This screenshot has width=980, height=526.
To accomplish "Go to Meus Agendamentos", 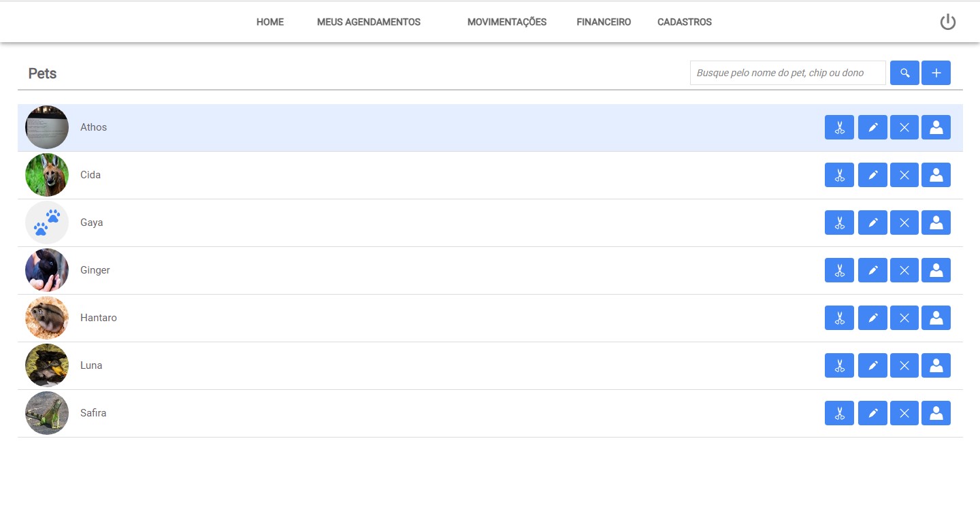I will tap(368, 22).
